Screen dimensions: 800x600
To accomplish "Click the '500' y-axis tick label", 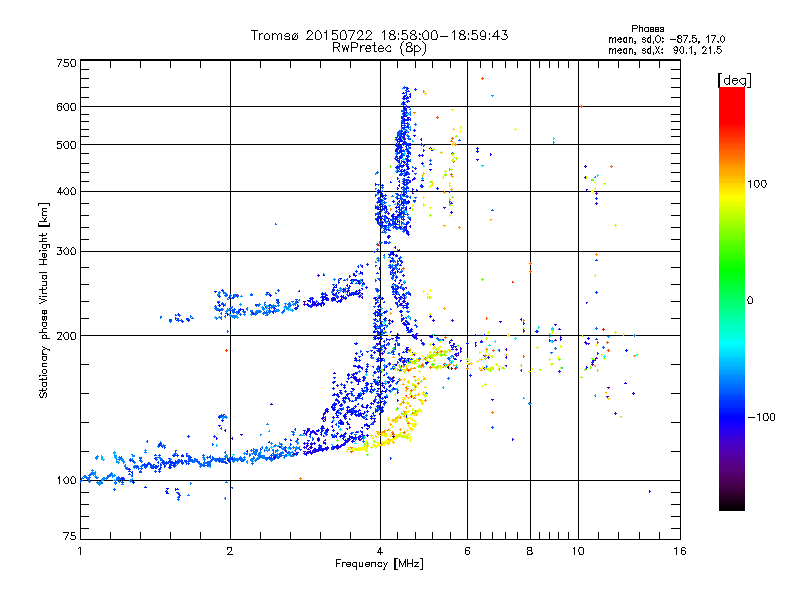I will click(x=66, y=145).
